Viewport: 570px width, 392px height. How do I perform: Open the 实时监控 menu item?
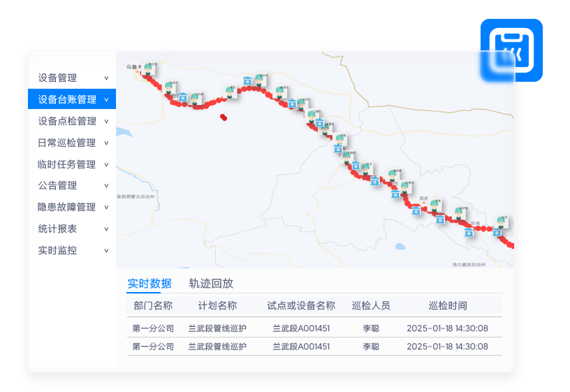57,250
